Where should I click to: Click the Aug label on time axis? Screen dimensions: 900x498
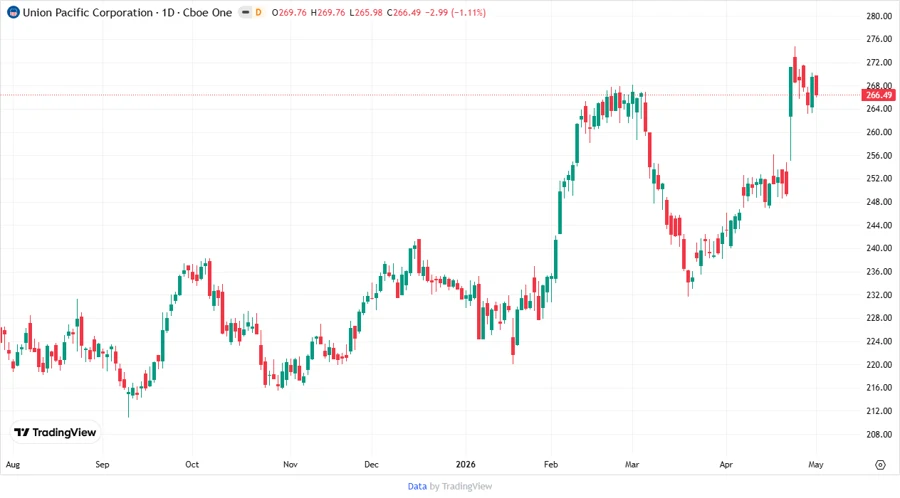(13, 465)
